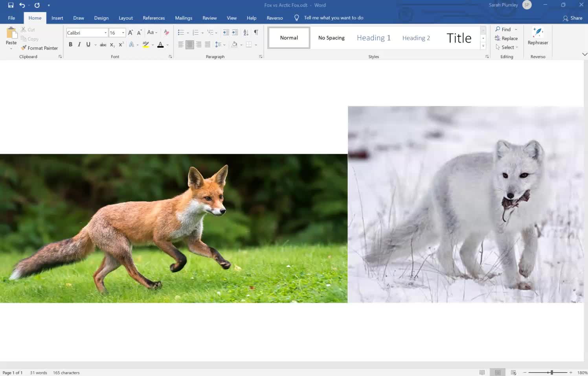Image resolution: width=588 pixels, height=376 pixels.
Task: Switch to the References tab
Action: (154, 18)
